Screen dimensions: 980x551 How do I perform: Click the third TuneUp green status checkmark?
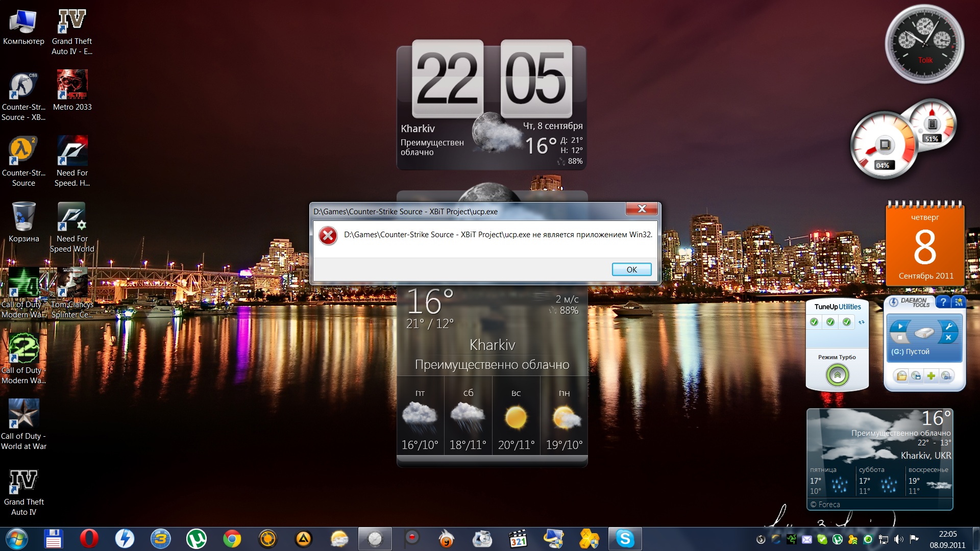pyautogui.click(x=847, y=322)
